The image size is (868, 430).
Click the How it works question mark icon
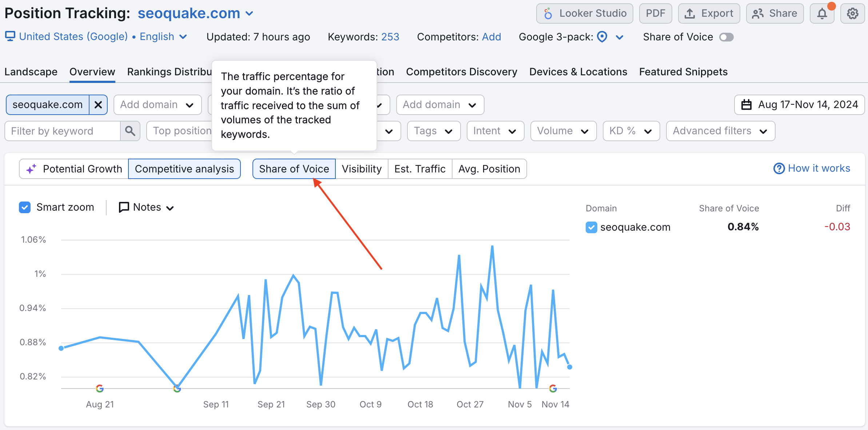click(779, 168)
